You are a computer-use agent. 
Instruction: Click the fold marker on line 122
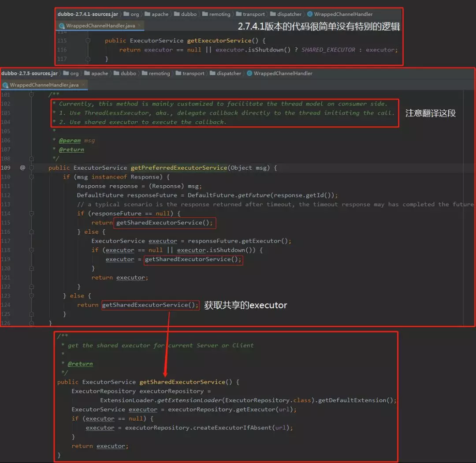coord(32,287)
